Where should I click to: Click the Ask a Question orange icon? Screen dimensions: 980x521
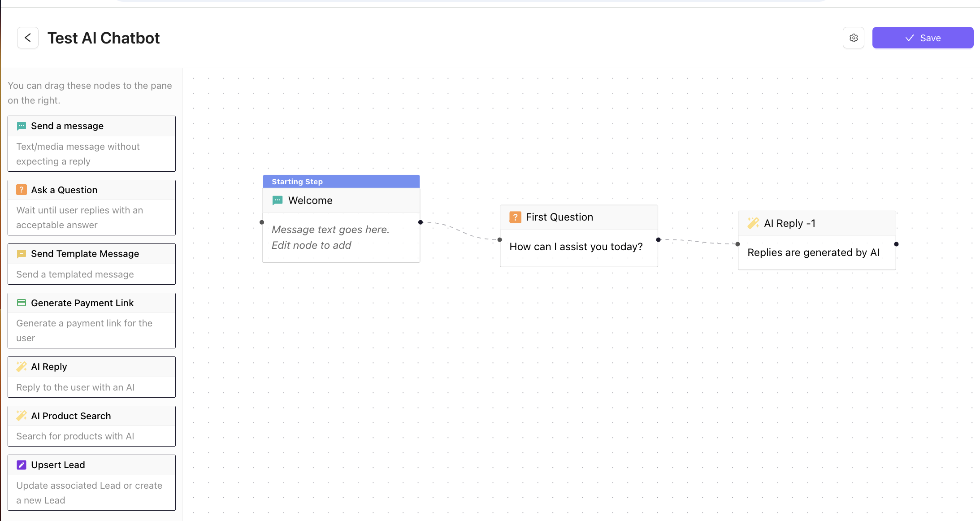click(21, 190)
